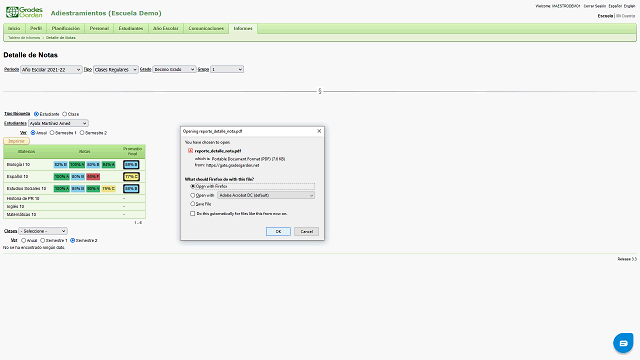This screenshot has width=640, height=360.
Task: Click the Tablero de Informes breadcrumb link
Action: (x=24, y=38)
